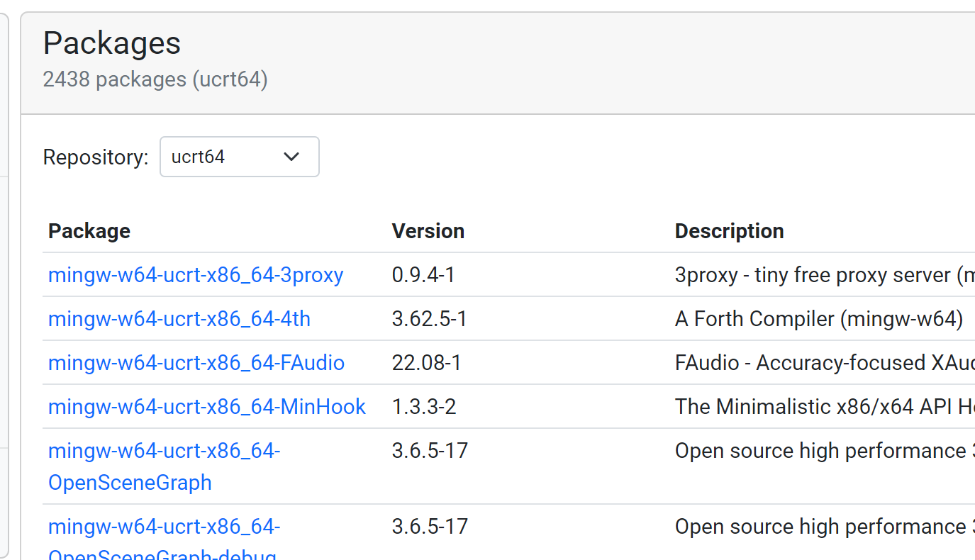This screenshot has height=560, width=975.
Task: Open mingw-w64-ucrt-x86_64-FAudio package link
Action: tap(196, 363)
